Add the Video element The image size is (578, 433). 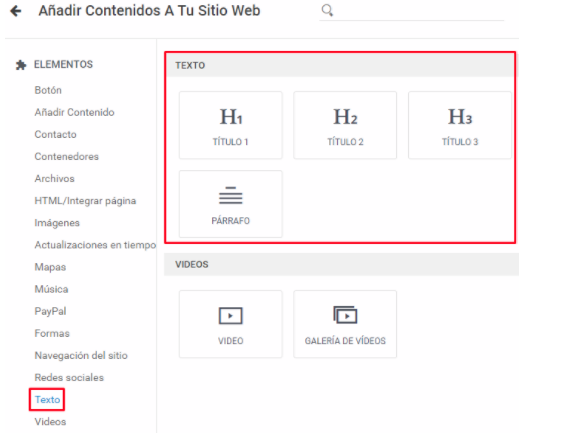pos(231,324)
